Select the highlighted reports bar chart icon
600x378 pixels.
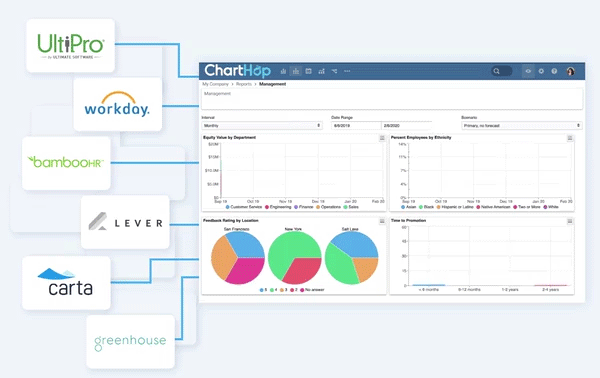pos(296,71)
